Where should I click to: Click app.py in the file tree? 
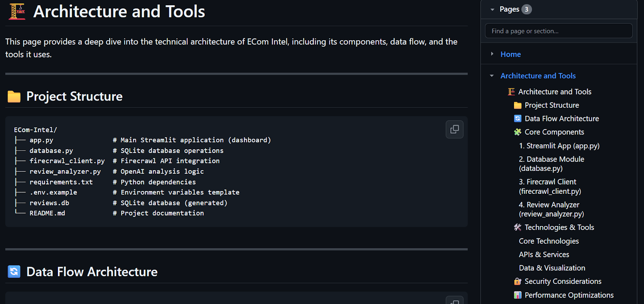41,140
